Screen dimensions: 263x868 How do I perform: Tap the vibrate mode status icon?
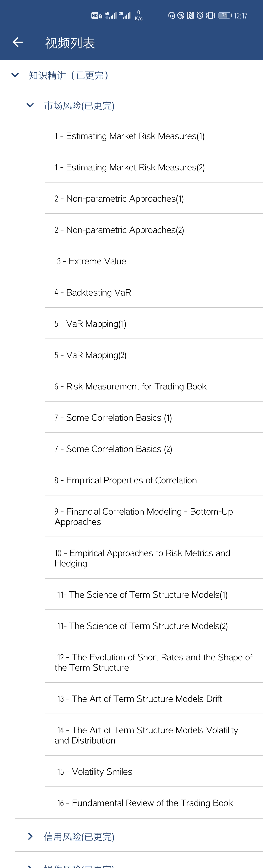(210, 16)
